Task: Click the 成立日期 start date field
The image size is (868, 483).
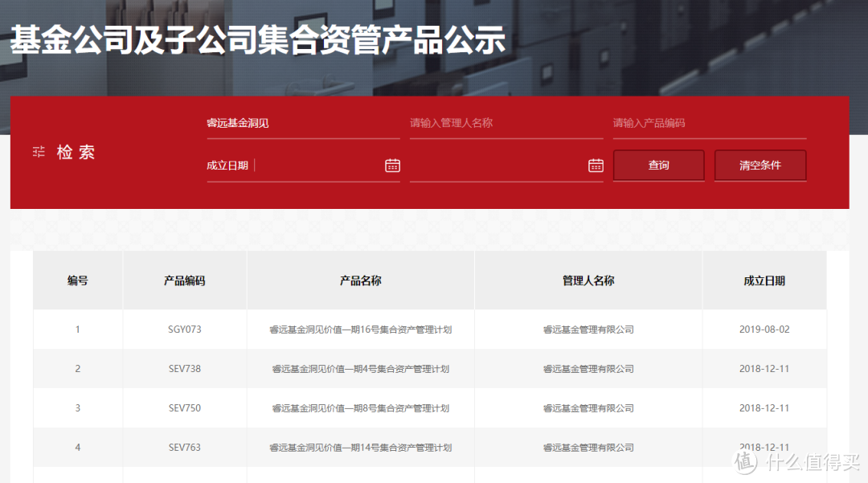Action: coord(303,166)
